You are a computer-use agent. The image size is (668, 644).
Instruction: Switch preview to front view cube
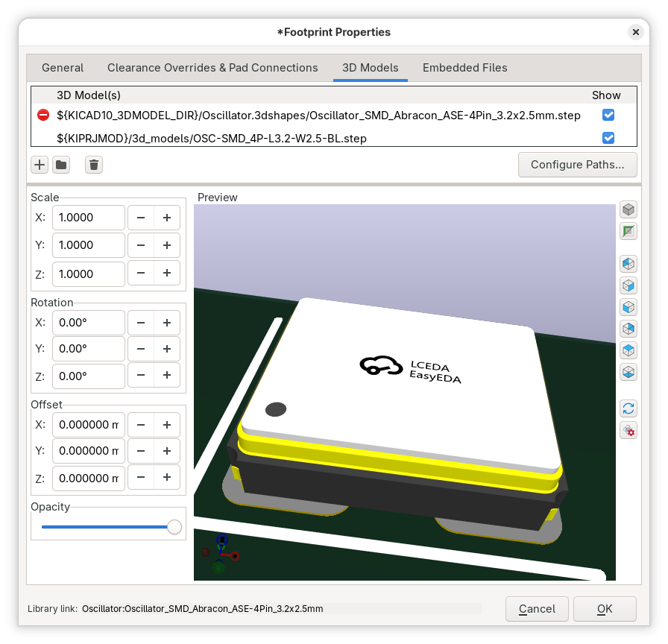tap(628, 307)
